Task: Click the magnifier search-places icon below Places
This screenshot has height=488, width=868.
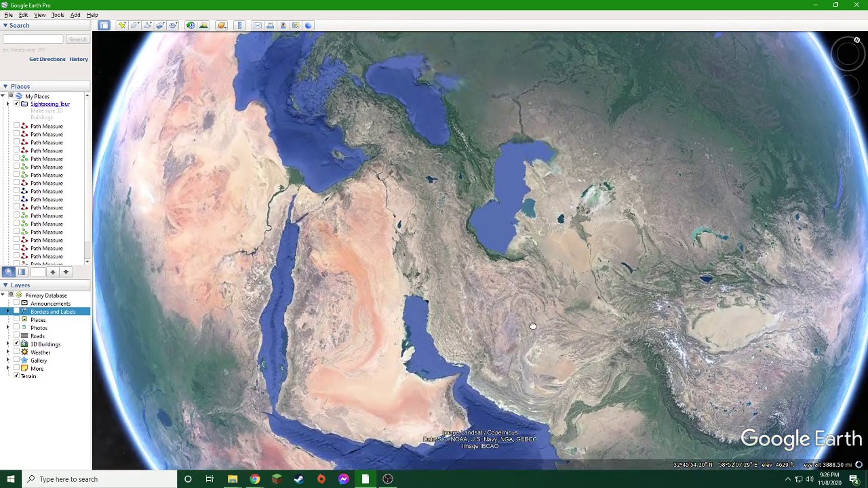Action: tap(9, 272)
